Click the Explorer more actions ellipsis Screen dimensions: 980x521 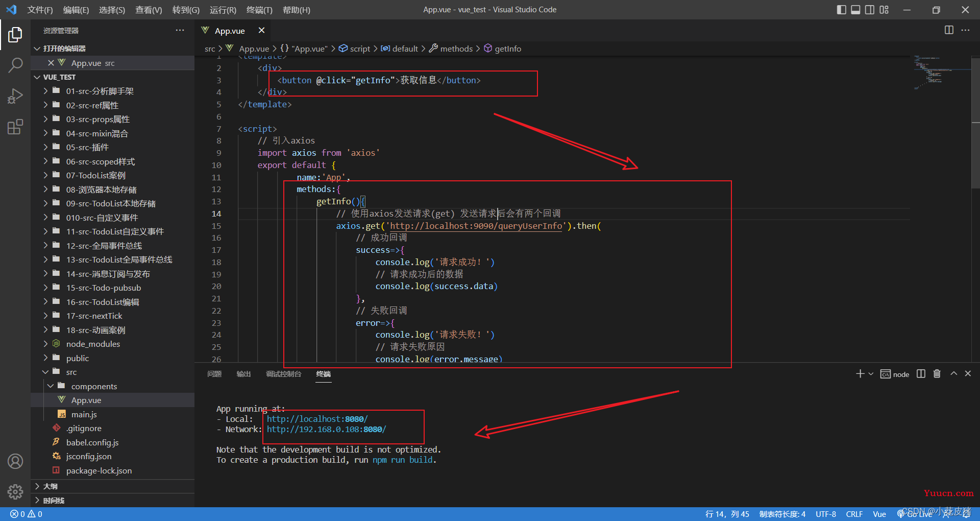coord(180,31)
